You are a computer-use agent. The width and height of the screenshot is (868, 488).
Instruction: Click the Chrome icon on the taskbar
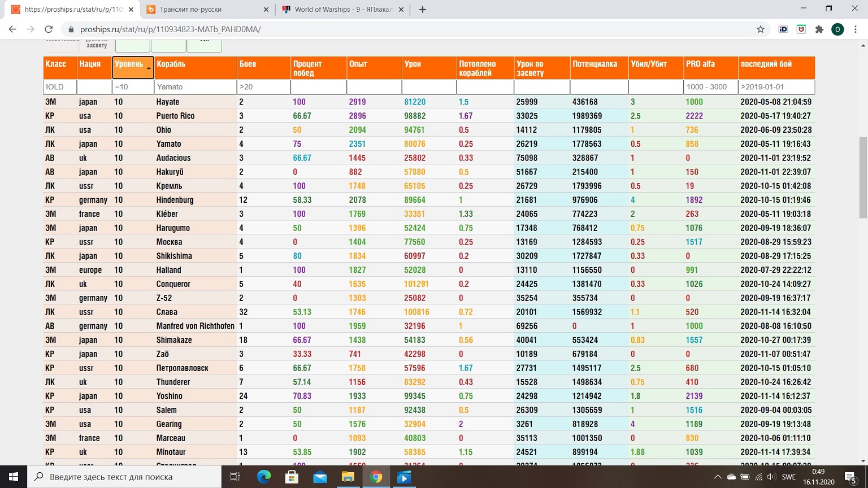coord(376,477)
